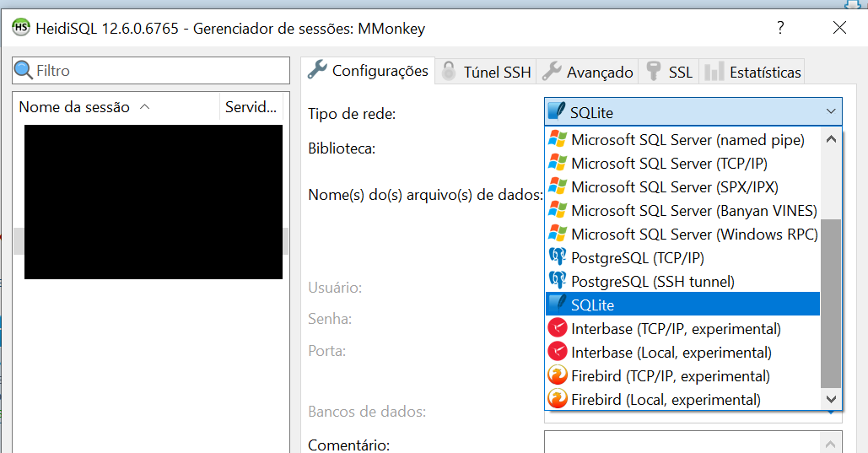Pick Interbase (Local, experimental) from list
This screenshot has height=453, width=868.
click(682, 353)
